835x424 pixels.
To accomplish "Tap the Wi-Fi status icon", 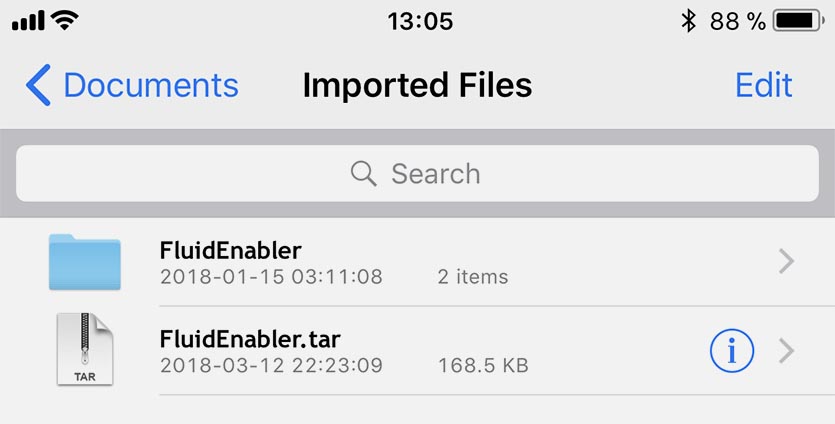I will click(x=65, y=20).
